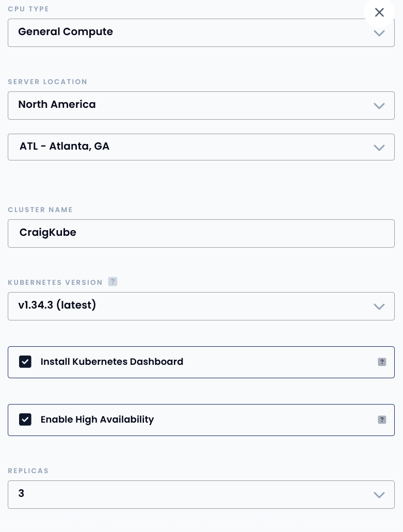Click the Enable High Availability help icon

[x=382, y=420]
